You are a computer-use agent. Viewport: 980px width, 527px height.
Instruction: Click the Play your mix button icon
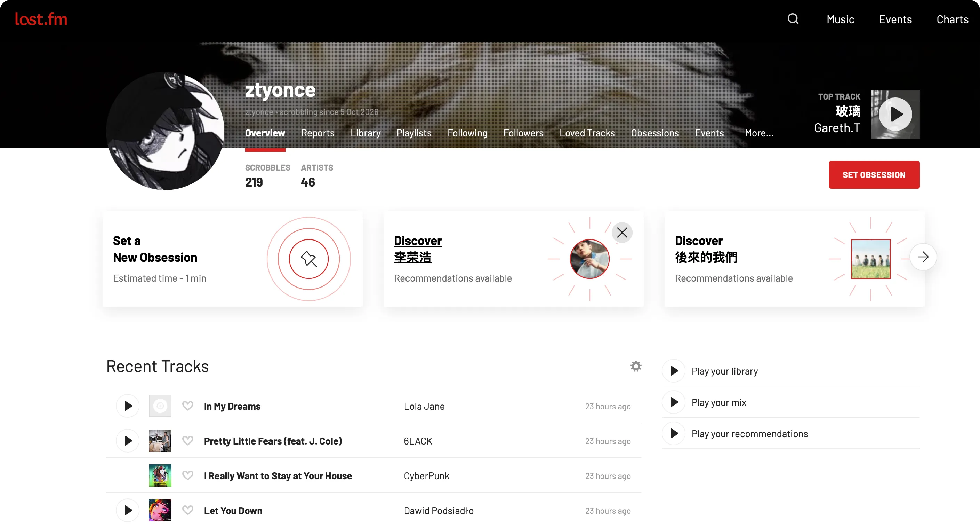click(674, 402)
